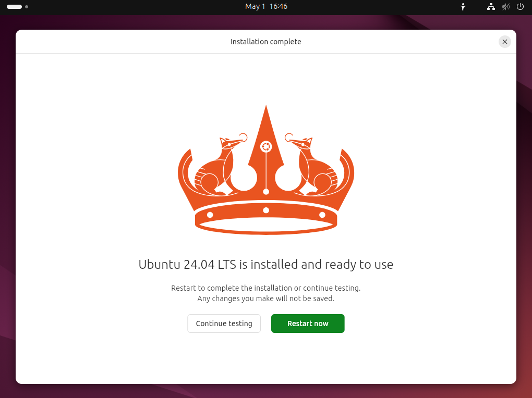Click the center dot on crown band
Screen dimensions: 532x398
(266, 210)
